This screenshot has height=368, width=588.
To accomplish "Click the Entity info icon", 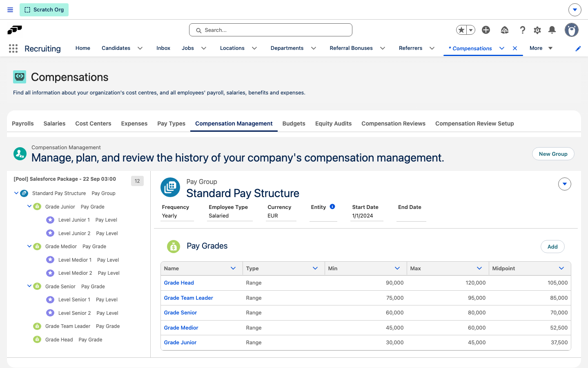I will coord(332,206).
